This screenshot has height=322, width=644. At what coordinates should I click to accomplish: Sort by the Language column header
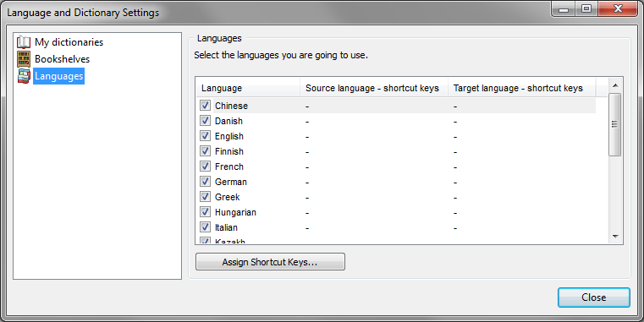tap(248, 88)
